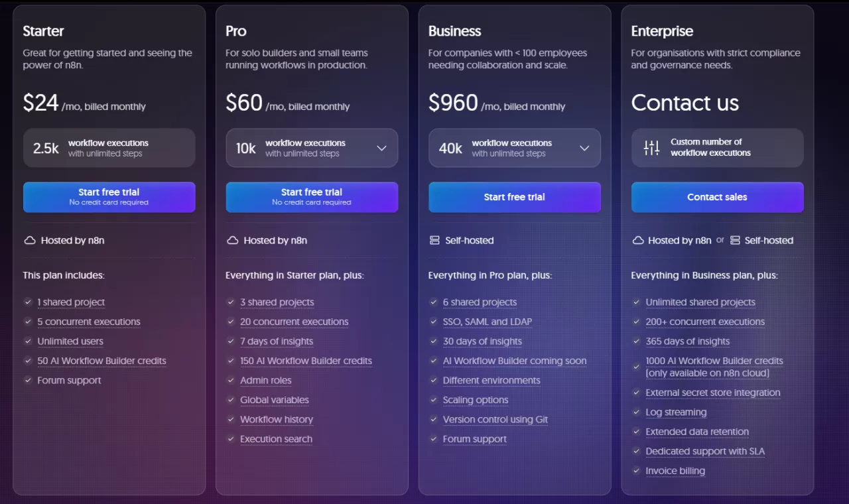Screen dimensions: 849x504
Task: Start free trial for Pro plan
Action: pos(312,197)
